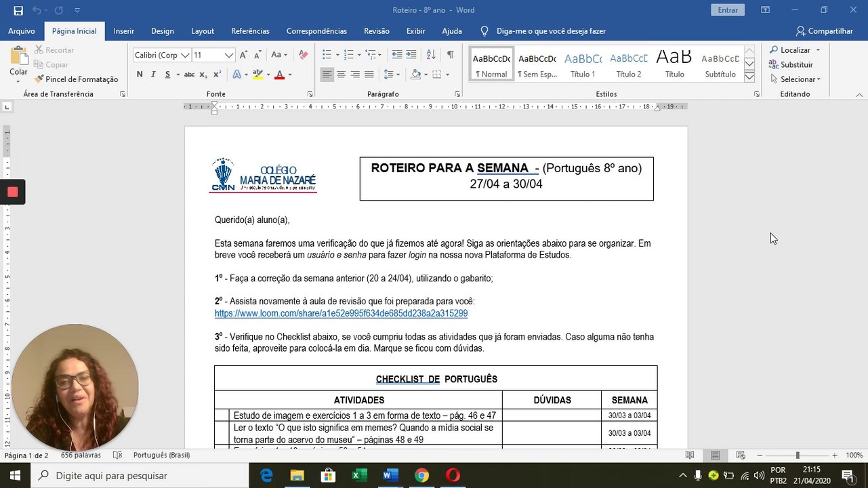This screenshot has height=488, width=868.
Task: Open the bullet list dropdown
Action: coord(336,55)
